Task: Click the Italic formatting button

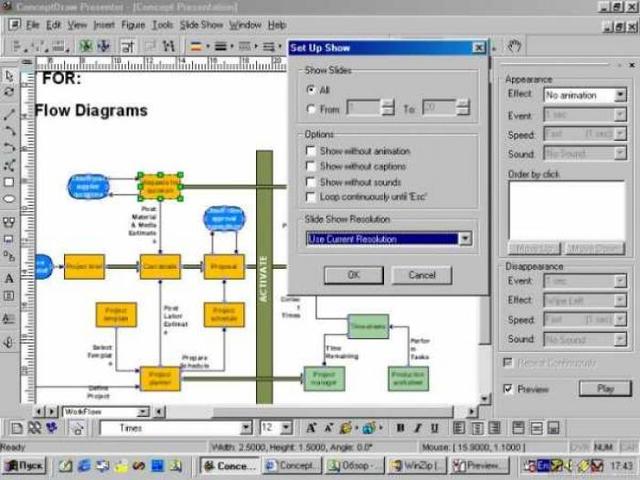Action: 418,428
